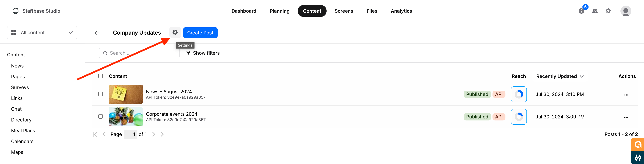The height and width of the screenshot is (164, 644).
Task: Check the News - August 2024 checkbox
Action: point(101,94)
